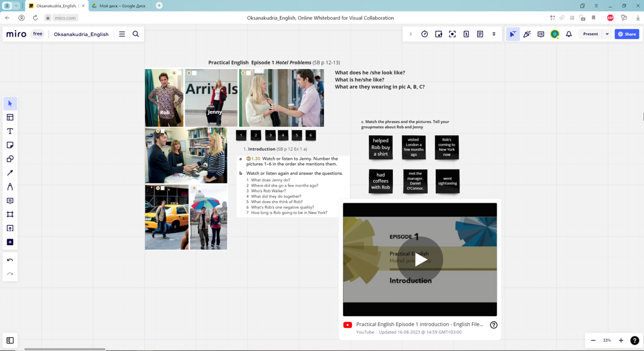Reload the current page

click(x=35, y=18)
